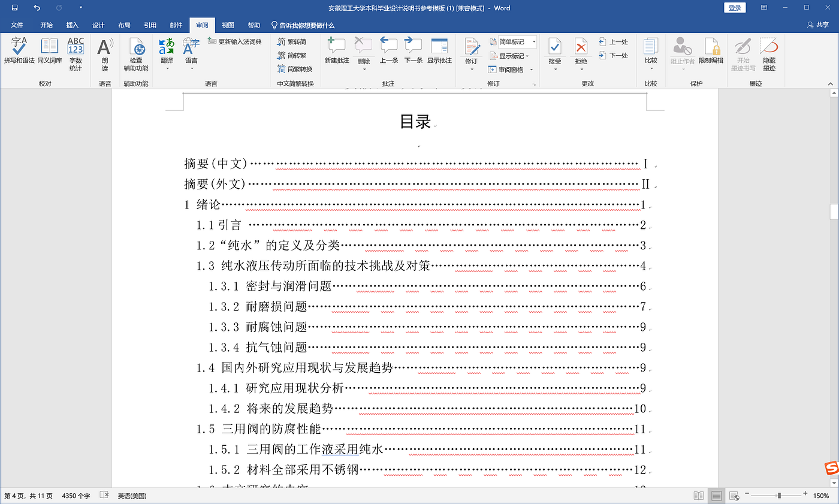
Task: Click the 150% zoom level
Action: click(x=821, y=496)
